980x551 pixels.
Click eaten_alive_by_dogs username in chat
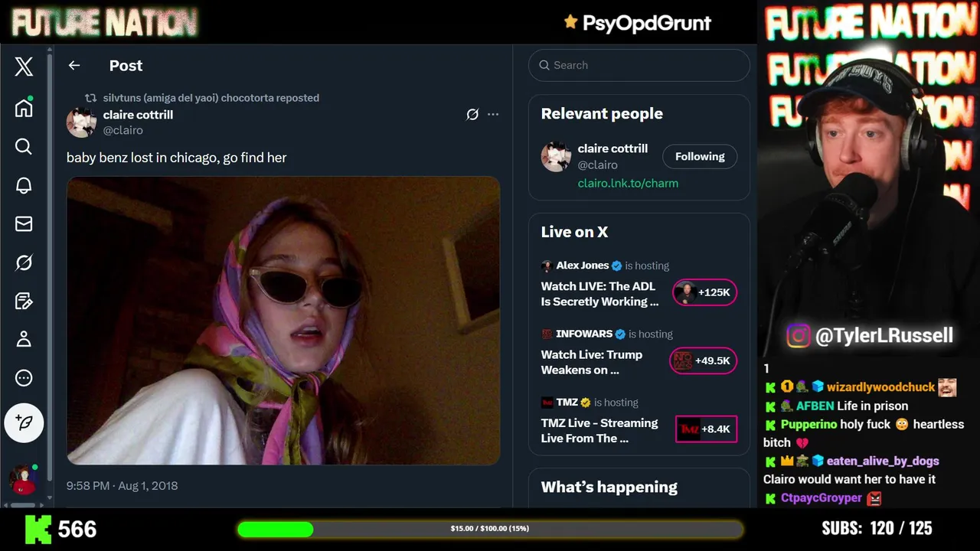click(883, 461)
